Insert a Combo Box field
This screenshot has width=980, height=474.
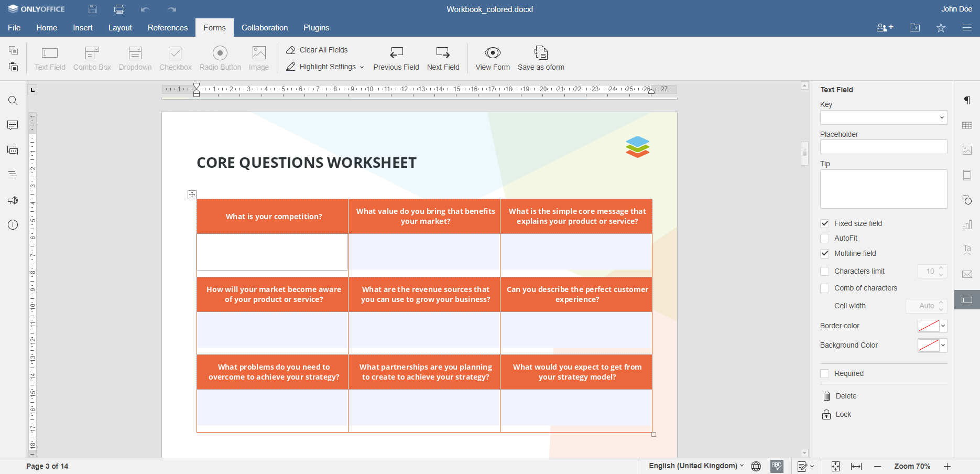(x=92, y=58)
